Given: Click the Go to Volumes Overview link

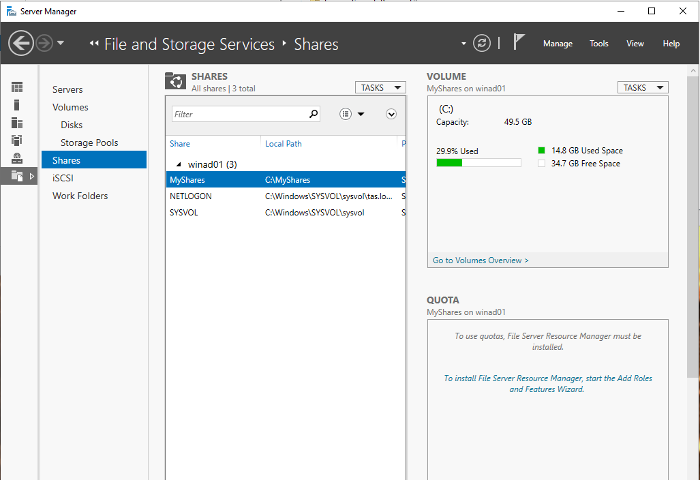Looking at the screenshot, I should (480, 260).
